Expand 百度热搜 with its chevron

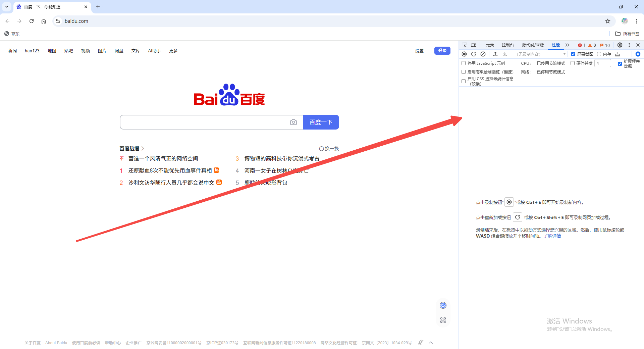coord(143,148)
